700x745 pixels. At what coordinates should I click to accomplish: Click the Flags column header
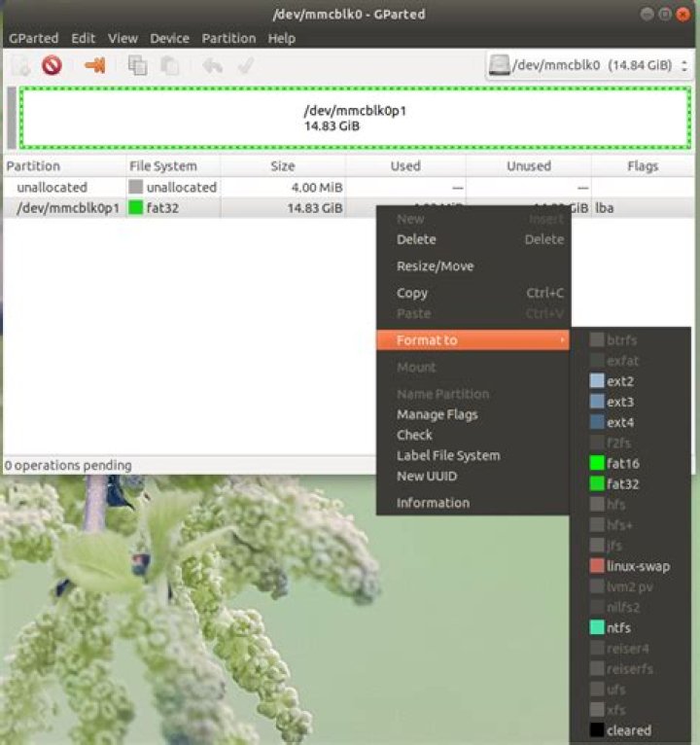point(643,165)
